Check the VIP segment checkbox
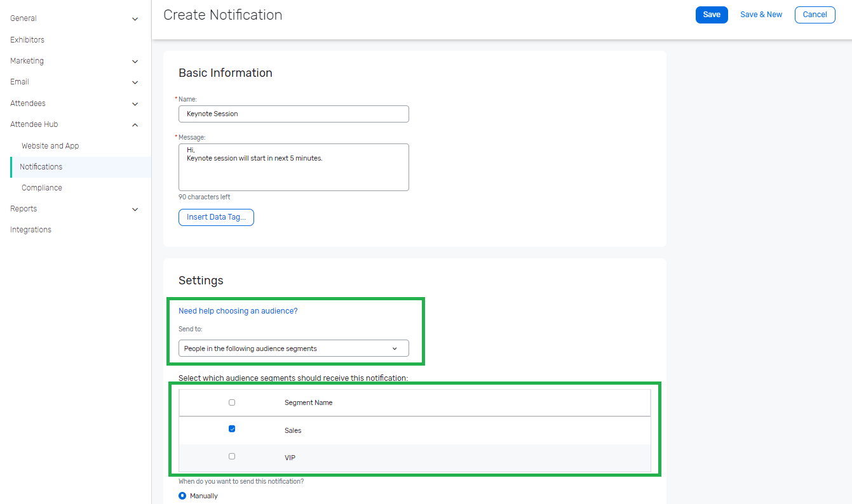 pos(232,456)
